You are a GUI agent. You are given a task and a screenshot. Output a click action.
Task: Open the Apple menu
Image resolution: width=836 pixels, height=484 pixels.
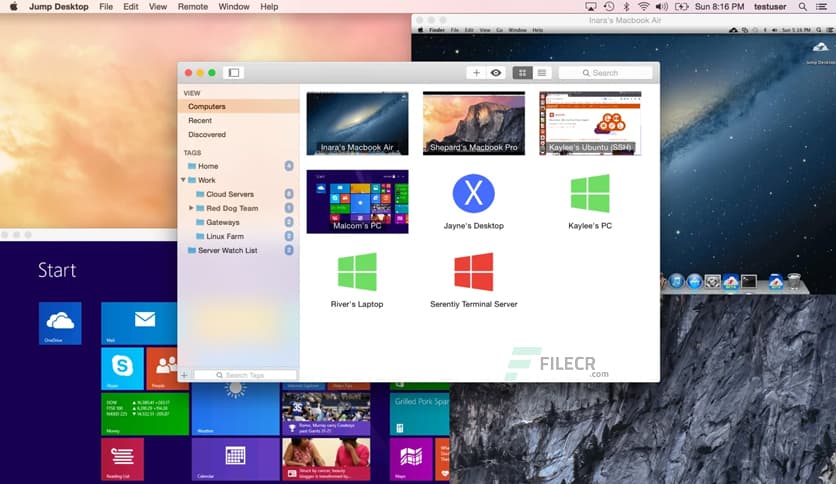click(x=14, y=6)
